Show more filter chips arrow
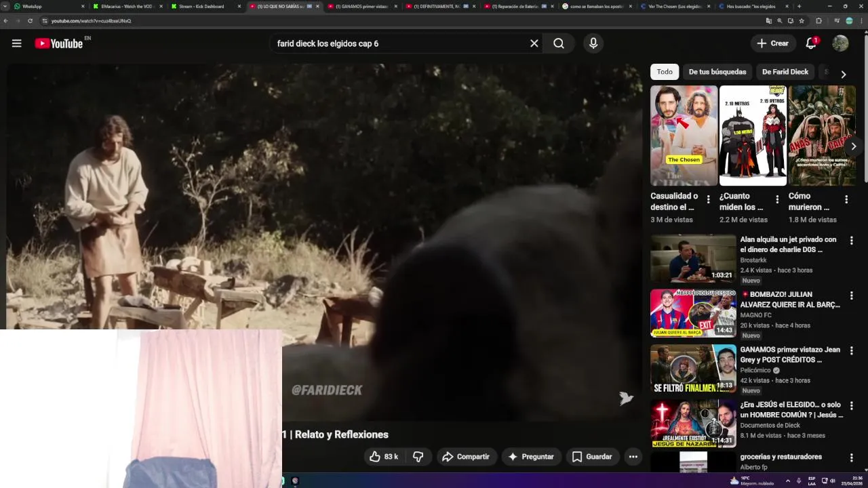The height and width of the screenshot is (488, 868). 843,74
